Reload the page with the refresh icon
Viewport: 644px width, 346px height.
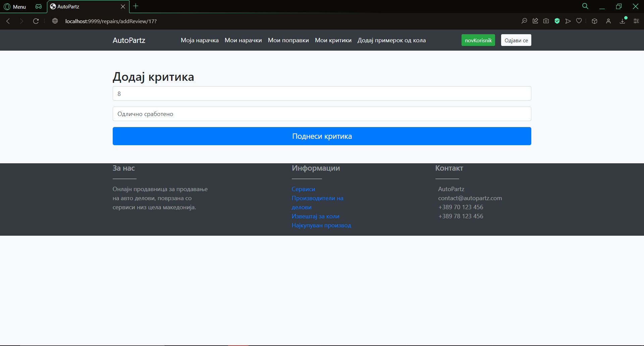[36, 21]
